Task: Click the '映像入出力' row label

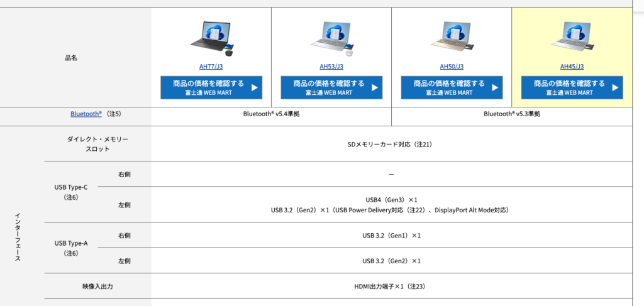Action: pyautogui.click(x=97, y=287)
